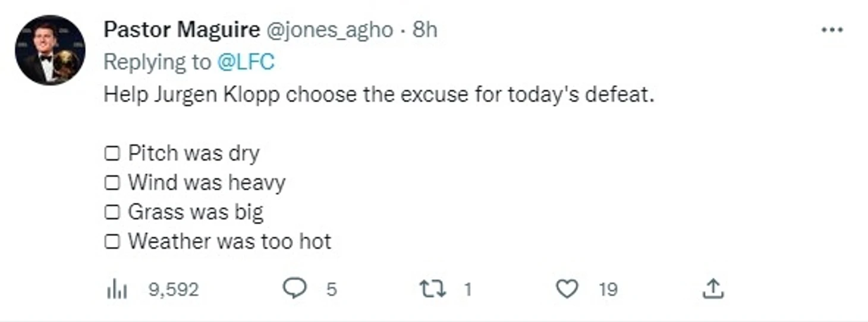The height and width of the screenshot is (322, 868).
Task: Open the @jones_agho handle link
Action: tap(328, 30)
